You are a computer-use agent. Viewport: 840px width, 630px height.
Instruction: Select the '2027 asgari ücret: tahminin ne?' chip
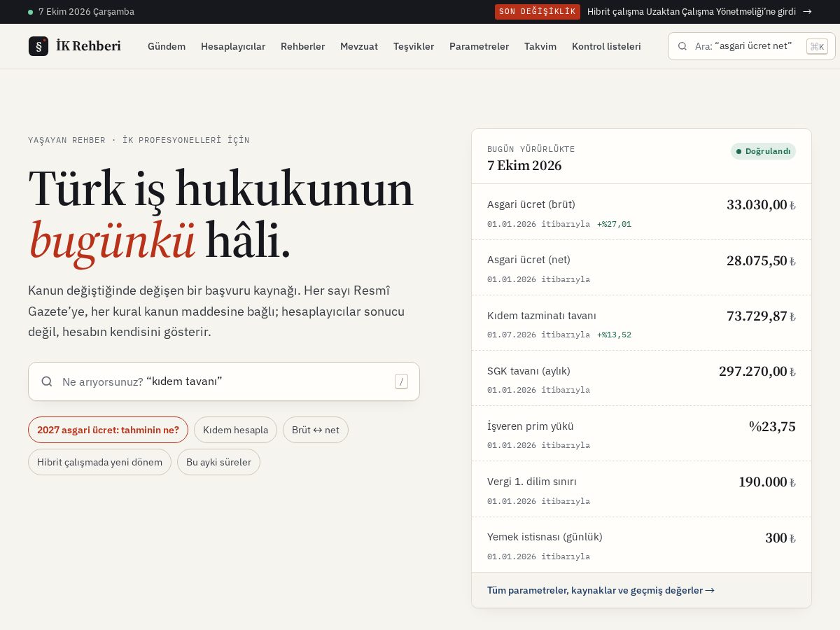108,430
